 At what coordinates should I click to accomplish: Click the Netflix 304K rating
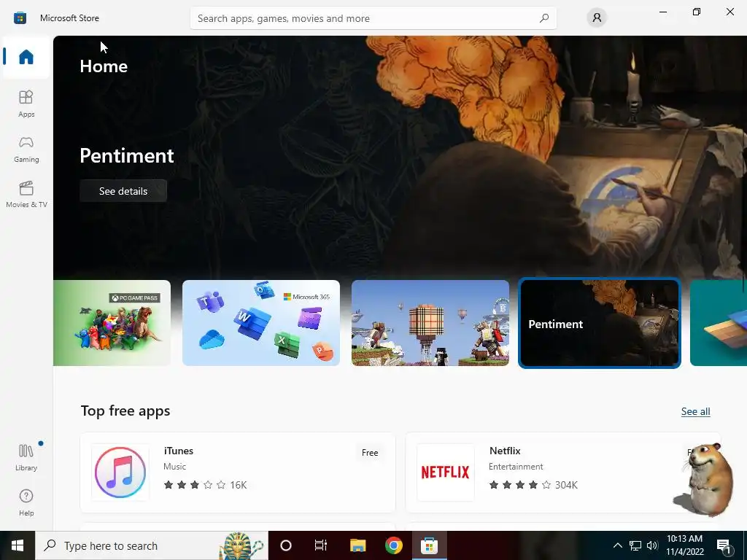tap(533, 485)
